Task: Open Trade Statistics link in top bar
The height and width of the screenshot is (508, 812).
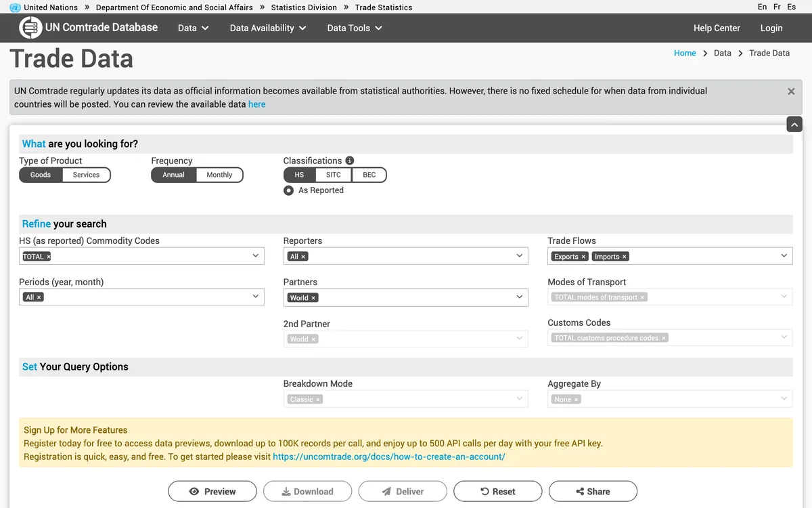Action: click(384, 7)
